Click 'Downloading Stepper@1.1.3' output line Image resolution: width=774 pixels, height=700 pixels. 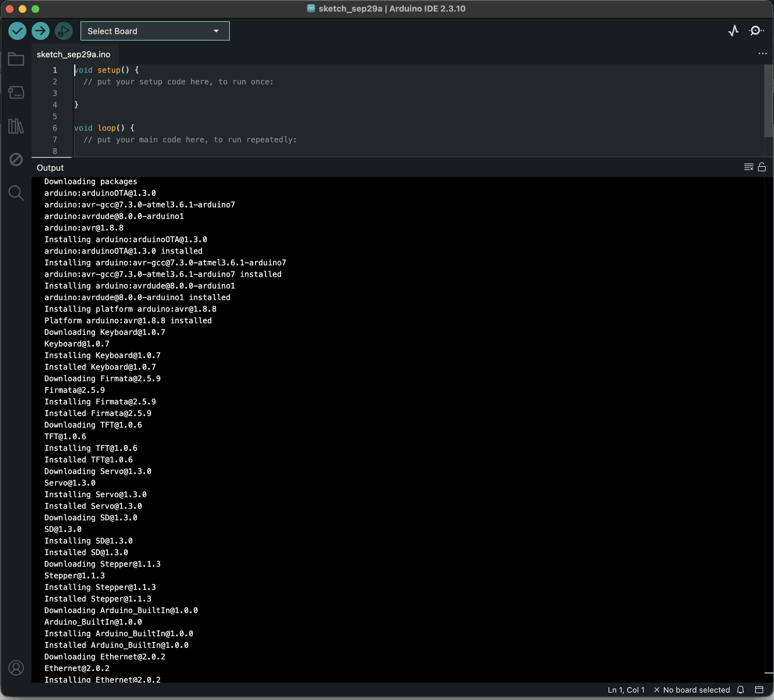[102, 564]
